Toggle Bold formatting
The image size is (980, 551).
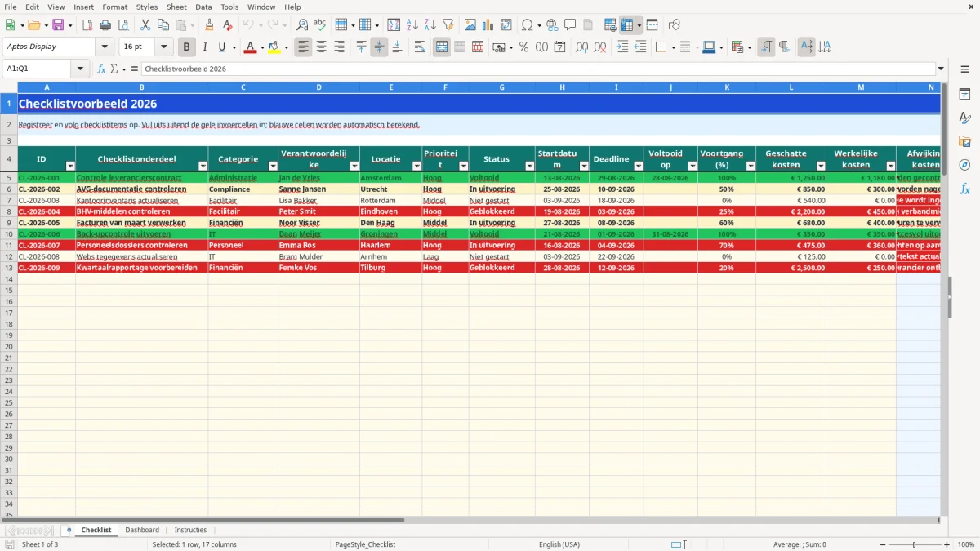187,47
